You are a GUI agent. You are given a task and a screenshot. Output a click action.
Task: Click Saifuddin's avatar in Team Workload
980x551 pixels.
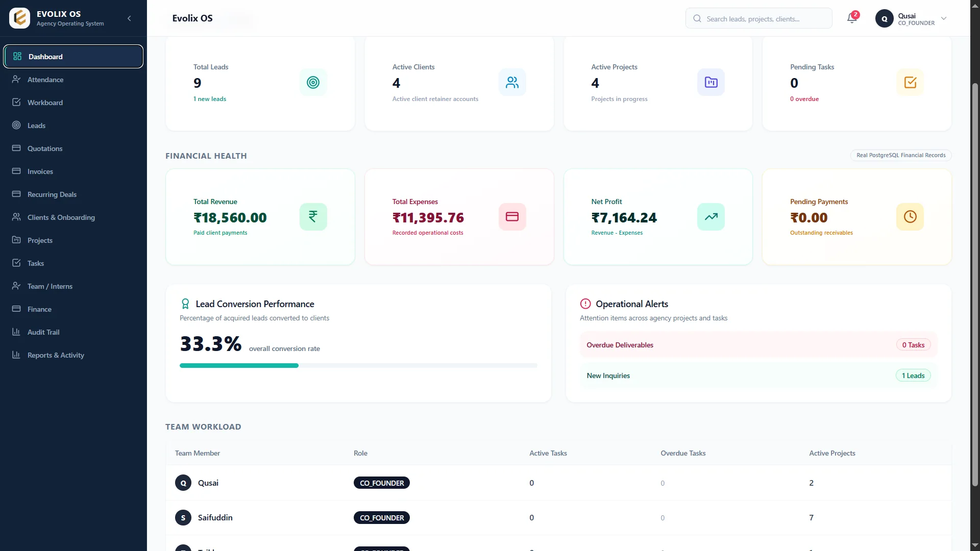183,517
